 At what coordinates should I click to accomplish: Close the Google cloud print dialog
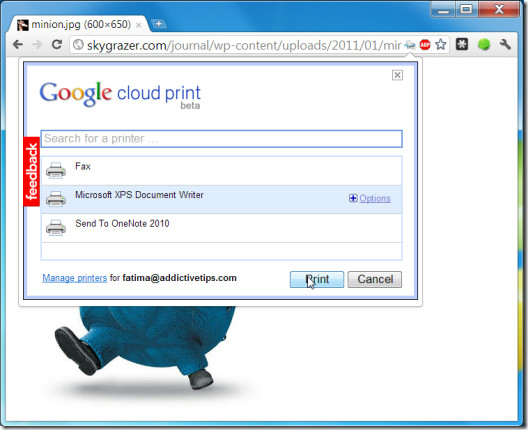tap(397, 75)
